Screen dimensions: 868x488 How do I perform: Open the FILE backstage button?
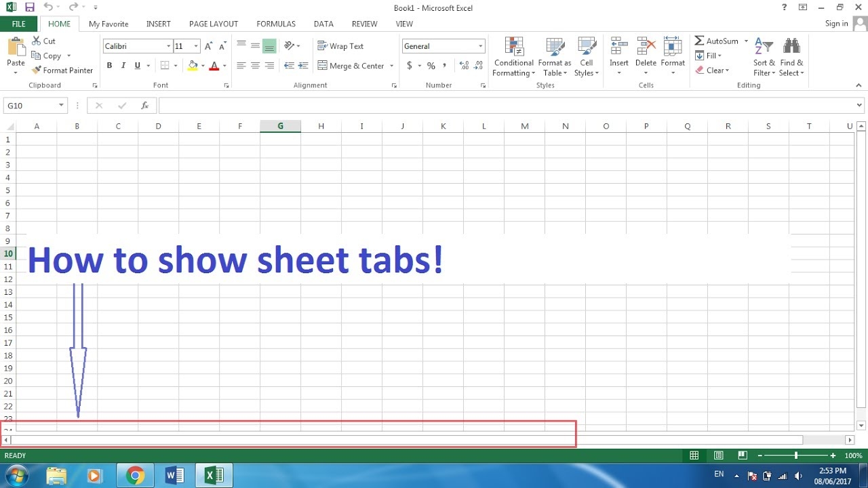click(18, 24)
